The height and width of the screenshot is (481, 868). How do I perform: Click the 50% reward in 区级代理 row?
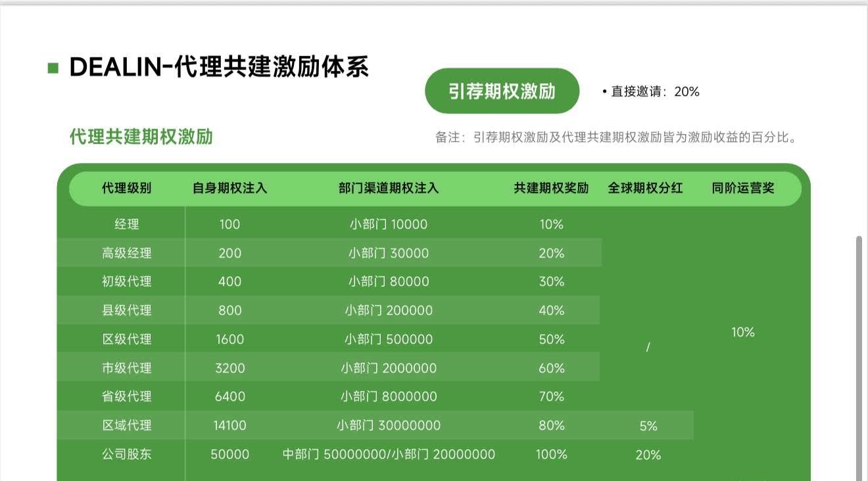pyautogui.click(x=552, y=339)
